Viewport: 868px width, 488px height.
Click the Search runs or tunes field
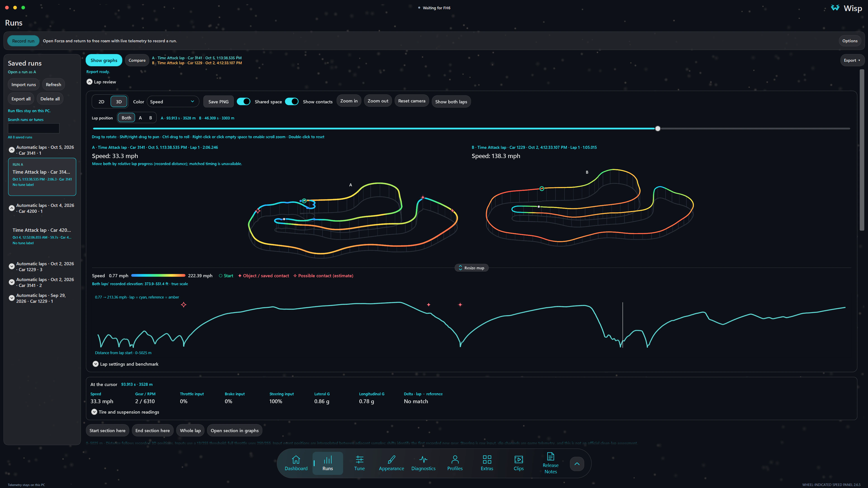(33, 128)
